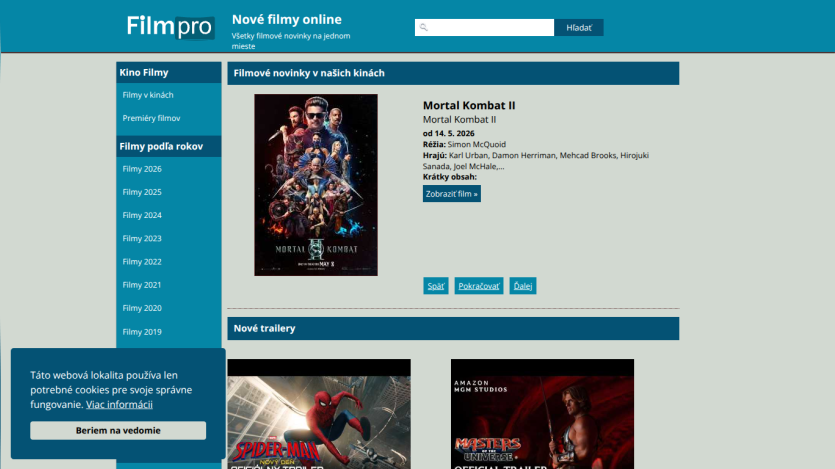Open the Mortal Kombat II poster
This screenshot has width=835, height=469.
[316, 185]
